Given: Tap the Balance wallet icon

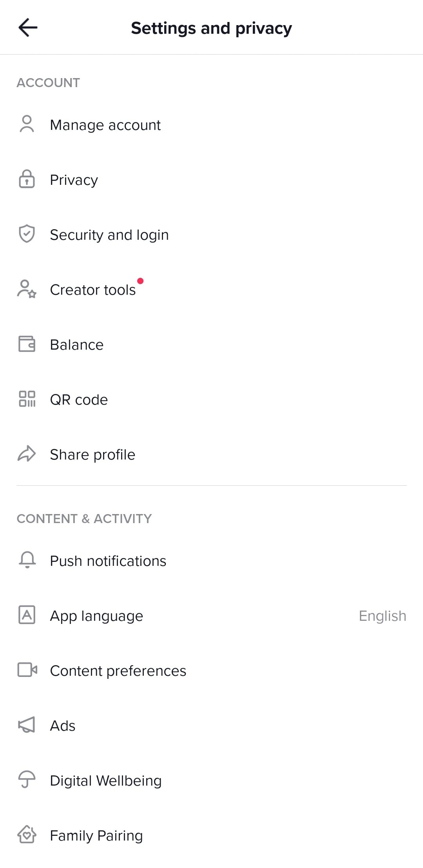Looking at the screenshot, I should (27, 344).
